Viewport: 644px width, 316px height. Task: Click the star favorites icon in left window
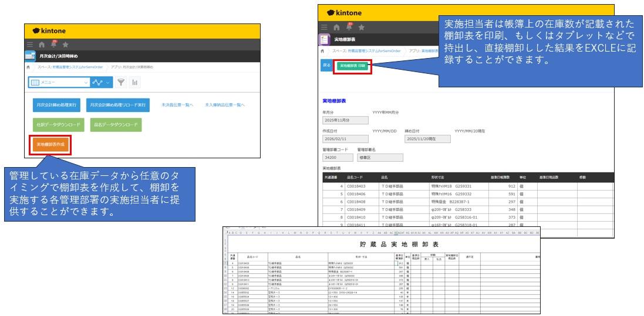coord(65,45)
